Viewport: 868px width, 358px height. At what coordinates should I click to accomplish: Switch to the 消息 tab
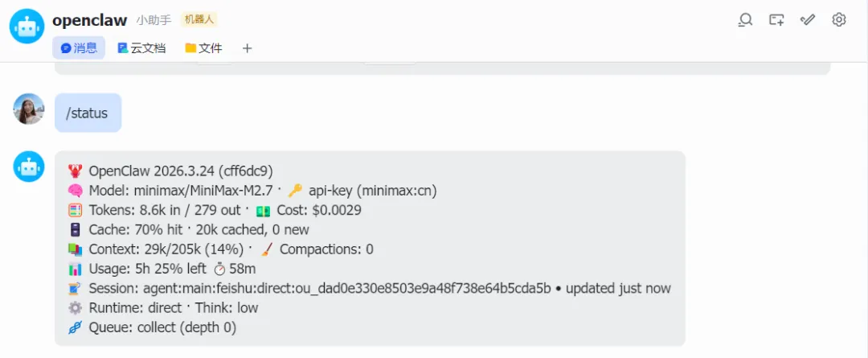79,48
